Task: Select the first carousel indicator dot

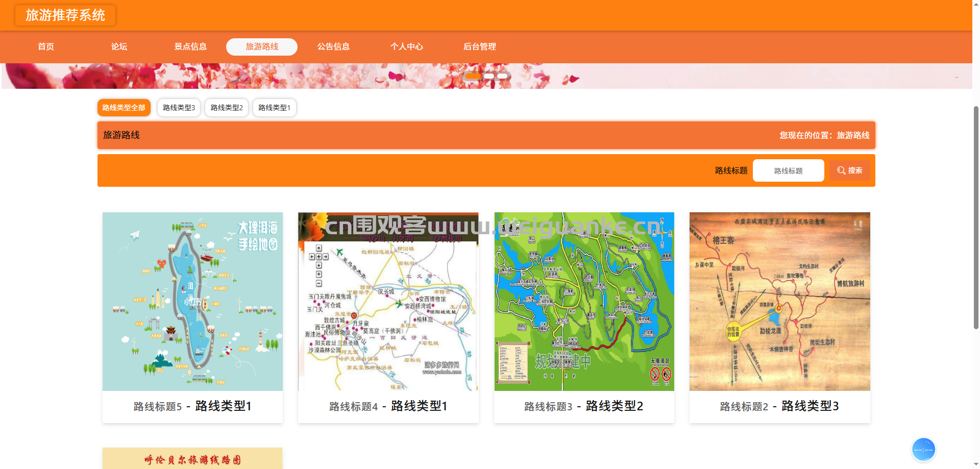Action: pos(473,76)
